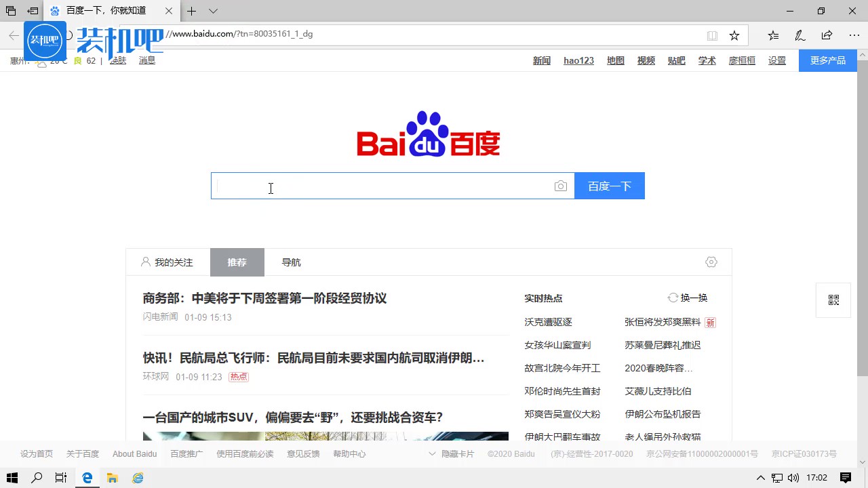Launch Microsoft Edge from the taskbar
The height and width of the screenshot is (488, 868).
tap(87, 478)
